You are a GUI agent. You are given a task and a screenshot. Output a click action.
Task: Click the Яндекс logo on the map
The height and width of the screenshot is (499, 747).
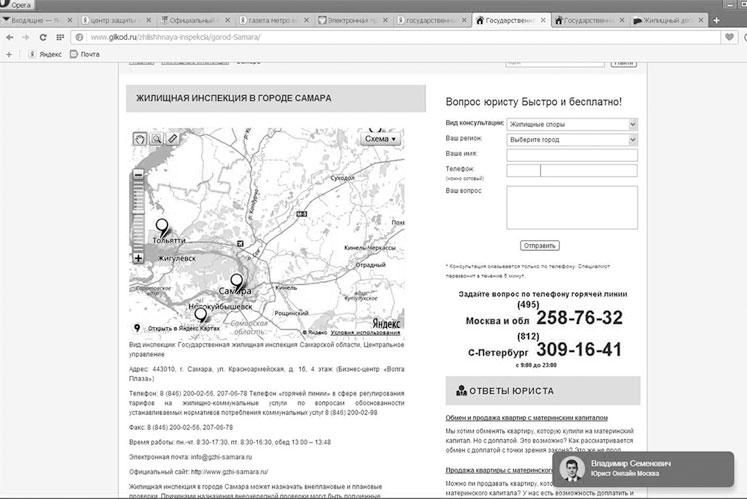click(x=386, y=324)
